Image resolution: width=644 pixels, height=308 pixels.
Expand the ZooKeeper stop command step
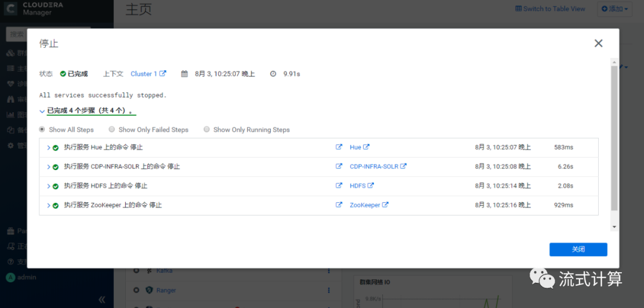48,205
